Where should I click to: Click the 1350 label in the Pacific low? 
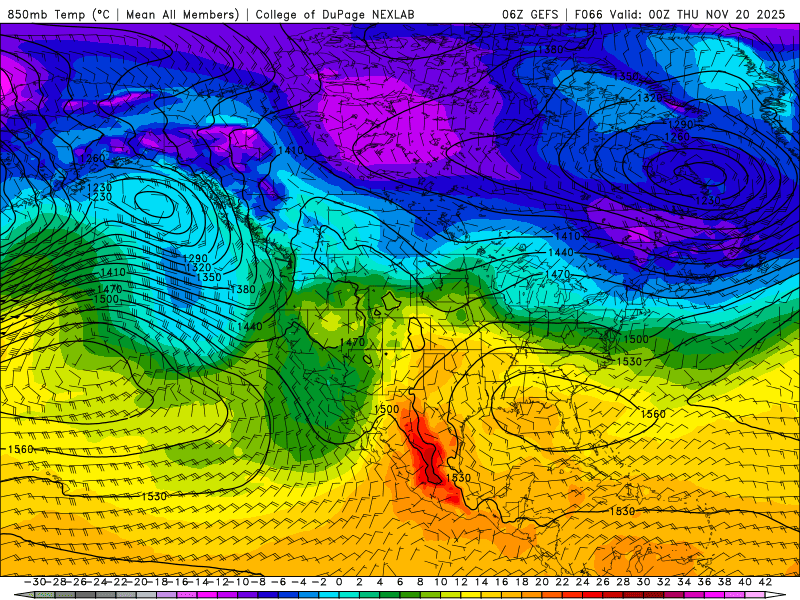pyautogui.click(x=209, y=277)
